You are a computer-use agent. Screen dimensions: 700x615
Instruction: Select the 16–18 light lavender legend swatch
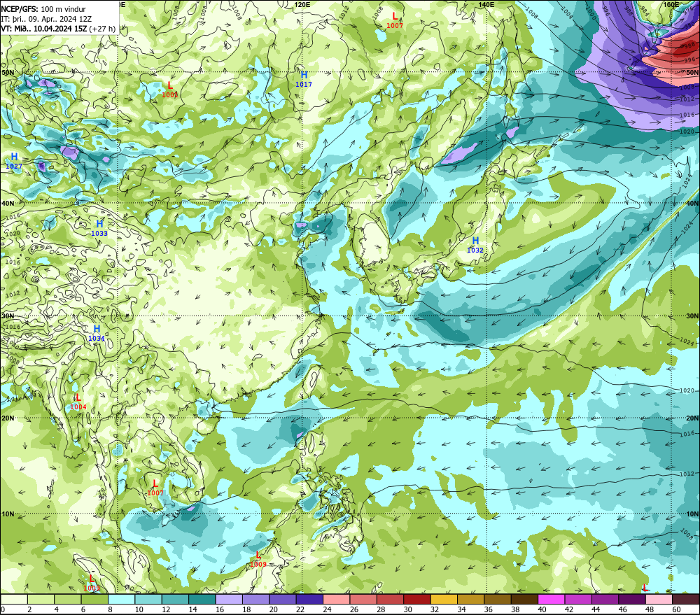229,599
